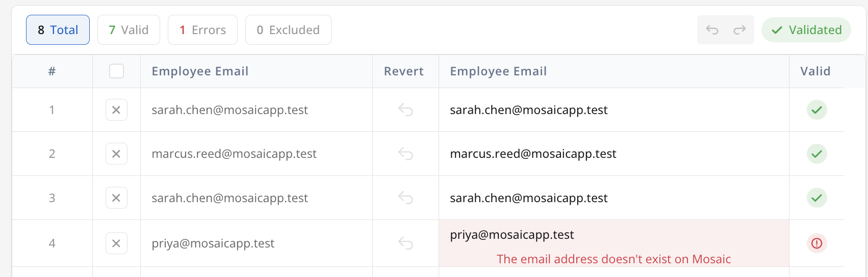This screenshot has height=277, width=868.
Task: Revert row 1 email with arrow icon
Action: [x=405, y=110]
